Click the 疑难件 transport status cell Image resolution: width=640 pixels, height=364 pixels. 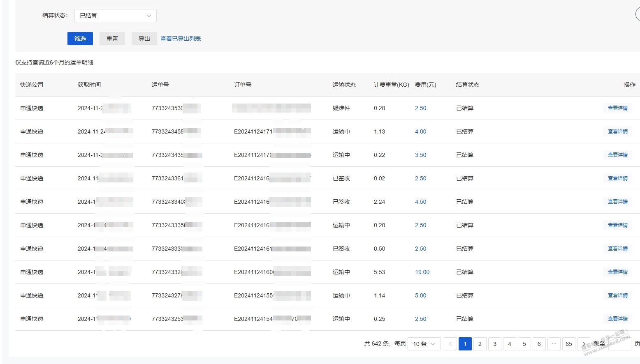(x=341, y=108)
